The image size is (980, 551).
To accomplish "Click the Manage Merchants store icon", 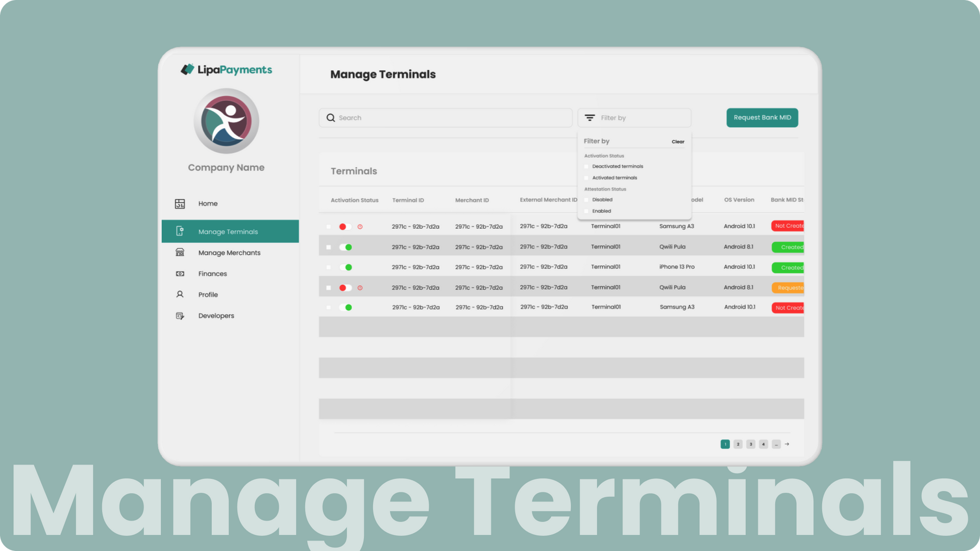I will click(x=180, y=253).
